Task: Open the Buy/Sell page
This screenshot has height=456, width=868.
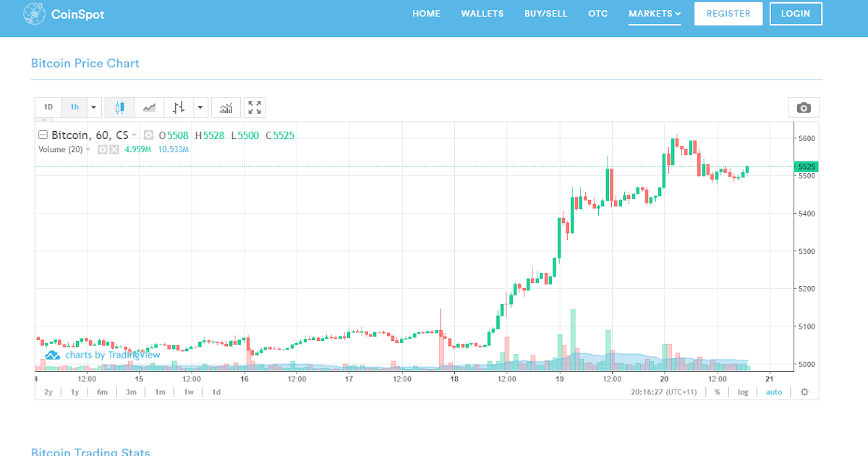Action: tap(546, 14)
